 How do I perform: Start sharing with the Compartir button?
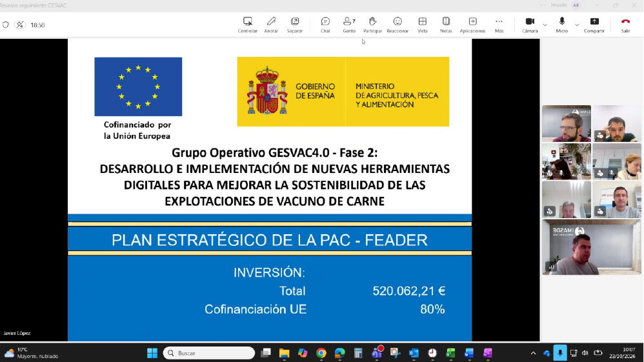(x=594, y=25)
